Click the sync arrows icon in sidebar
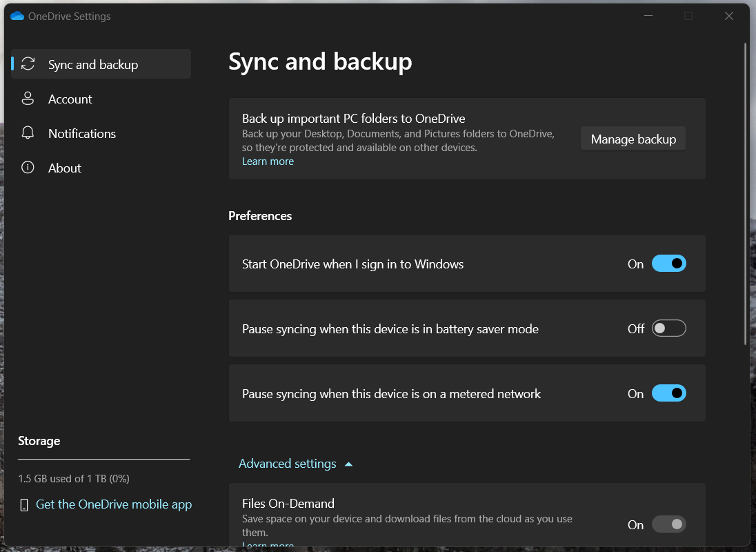The height and width of the screenshot is (552, 756). pyautogui.click(x=28, y=63)
